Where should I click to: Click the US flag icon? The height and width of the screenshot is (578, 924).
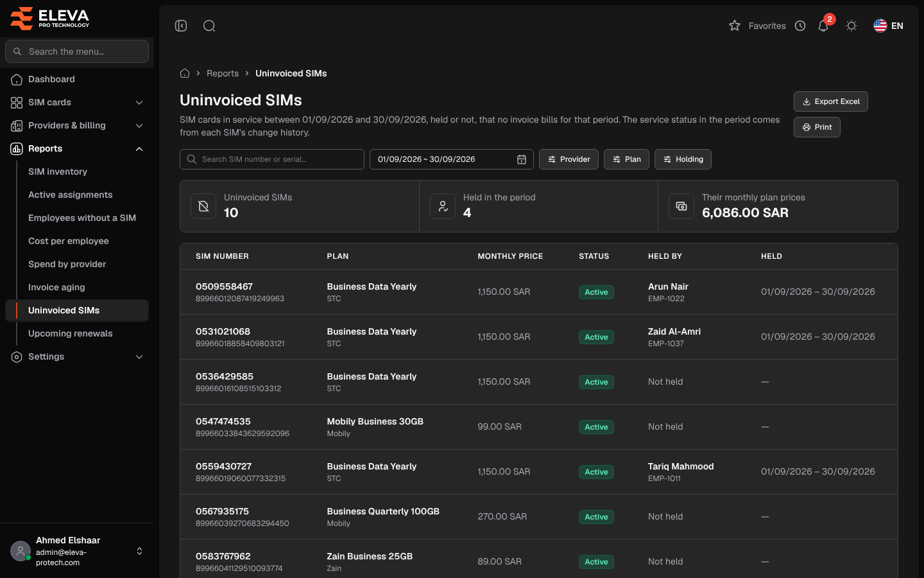coord(880,26)
